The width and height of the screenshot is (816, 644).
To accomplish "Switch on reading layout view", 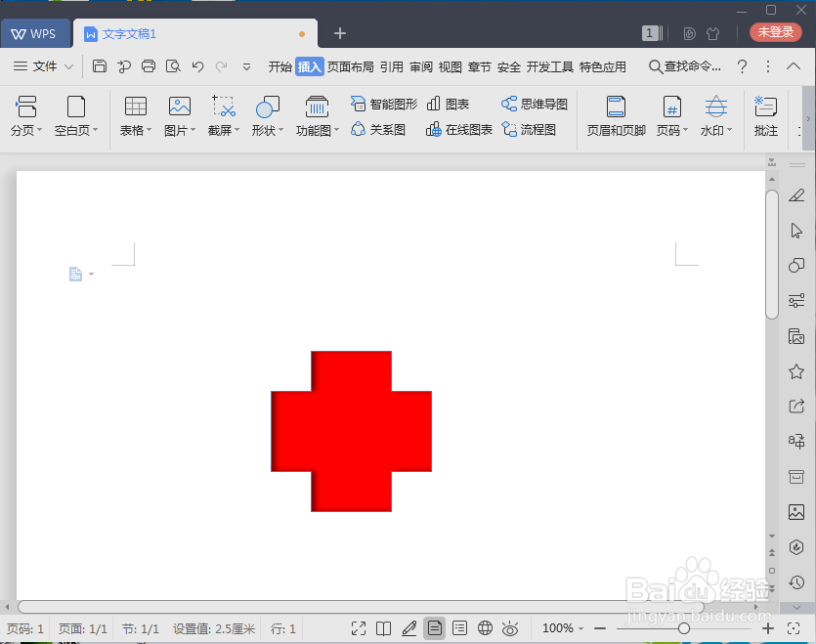I will click(384, 628).
